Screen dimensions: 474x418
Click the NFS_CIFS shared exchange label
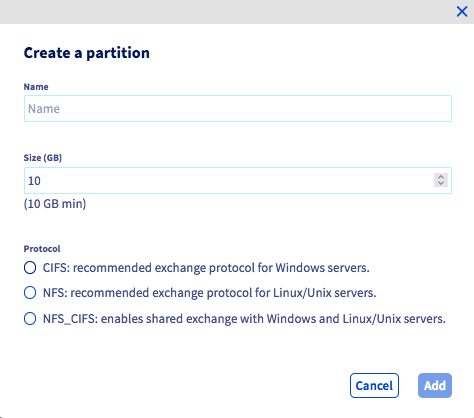244,319
